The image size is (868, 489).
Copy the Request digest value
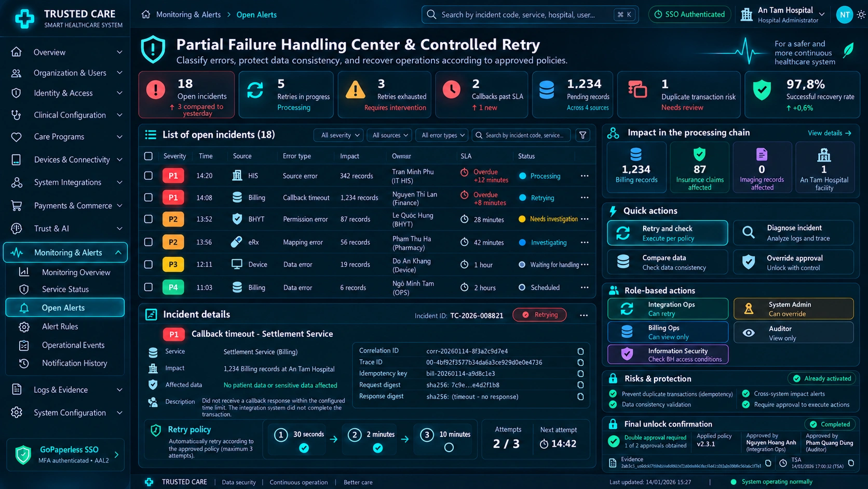[x=580, y=385]
